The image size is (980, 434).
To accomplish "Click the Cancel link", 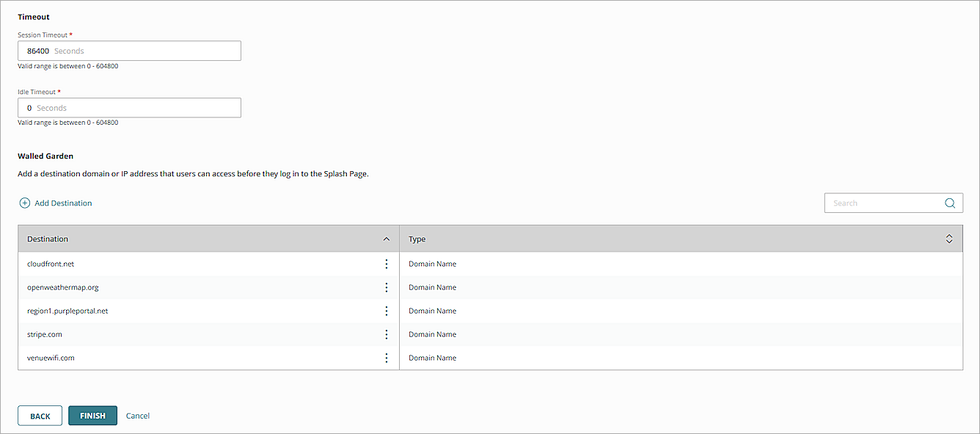I will 137,415.
